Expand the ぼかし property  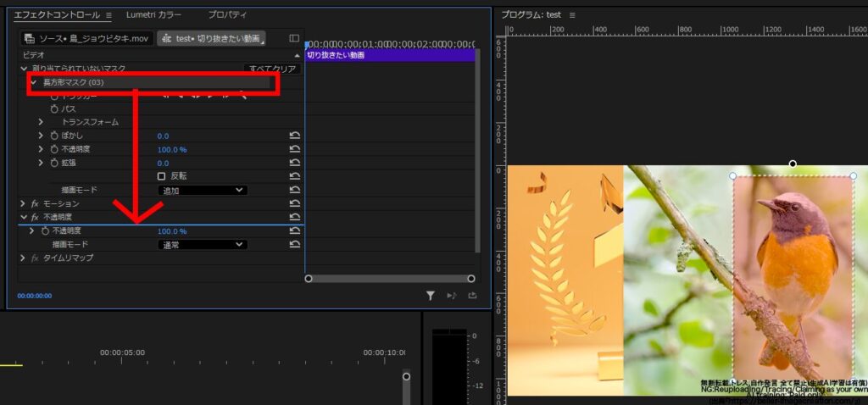[x=41, y=136]
